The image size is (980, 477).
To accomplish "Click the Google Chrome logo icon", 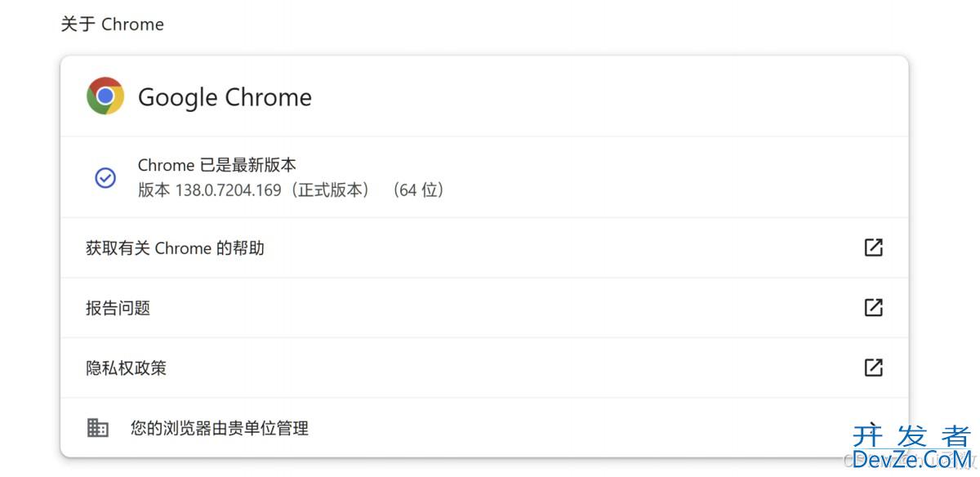I will (105, 96).
